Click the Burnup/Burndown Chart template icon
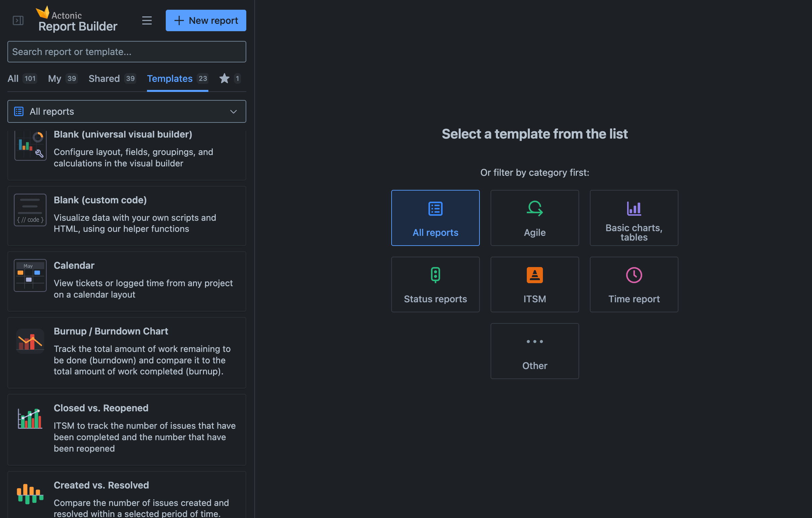 click(x=30, y=341)
